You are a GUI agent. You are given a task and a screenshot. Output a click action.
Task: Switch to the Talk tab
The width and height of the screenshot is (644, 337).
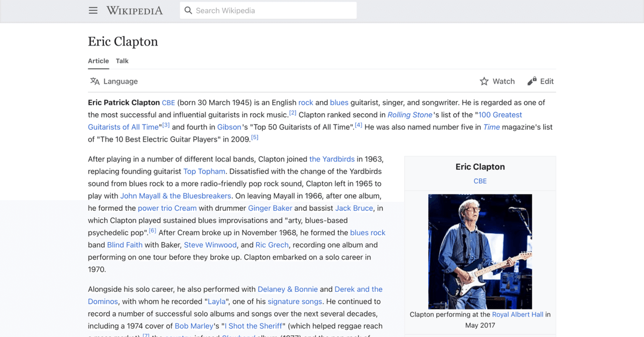[122, 61]
